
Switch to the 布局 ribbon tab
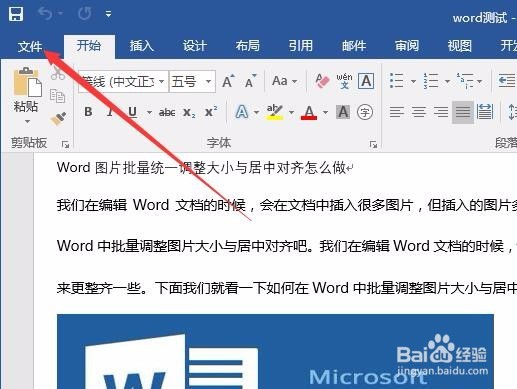tap(248, 46)
